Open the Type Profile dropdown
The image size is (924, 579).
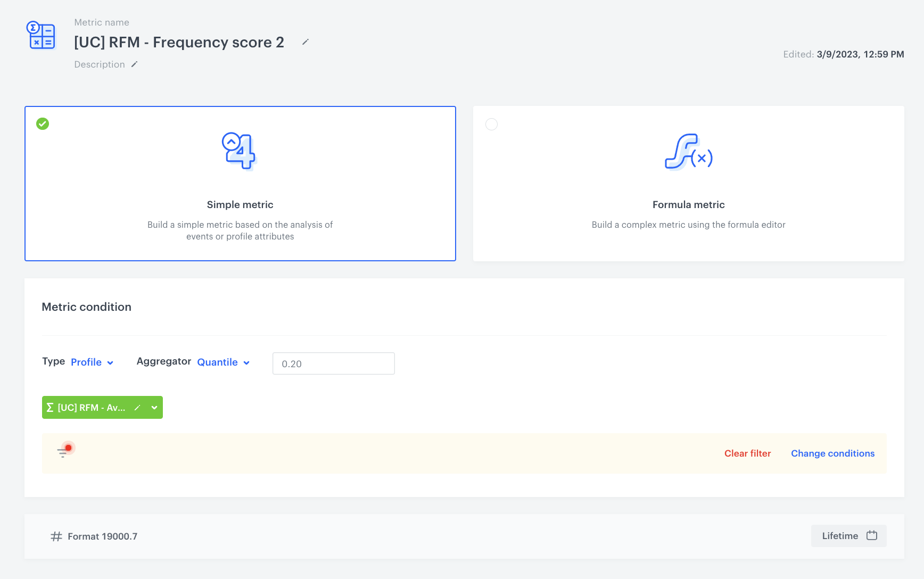click(x=92, y=362)
